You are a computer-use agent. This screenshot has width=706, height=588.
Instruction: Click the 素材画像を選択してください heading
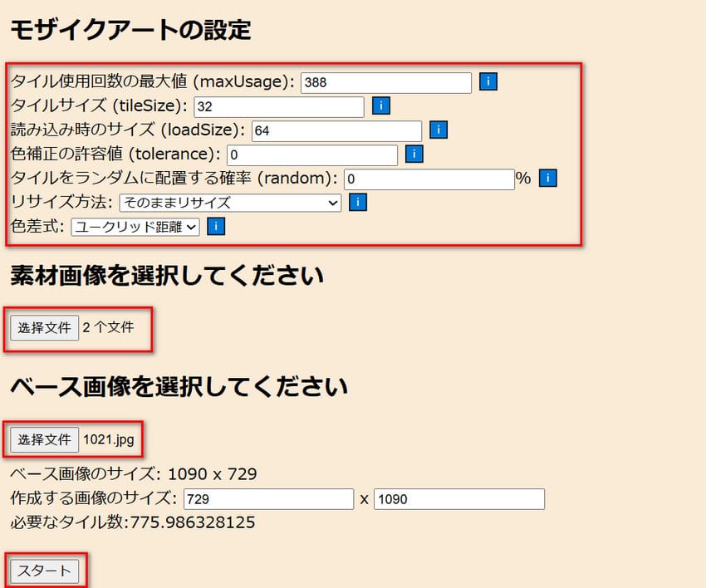(167, 275)
